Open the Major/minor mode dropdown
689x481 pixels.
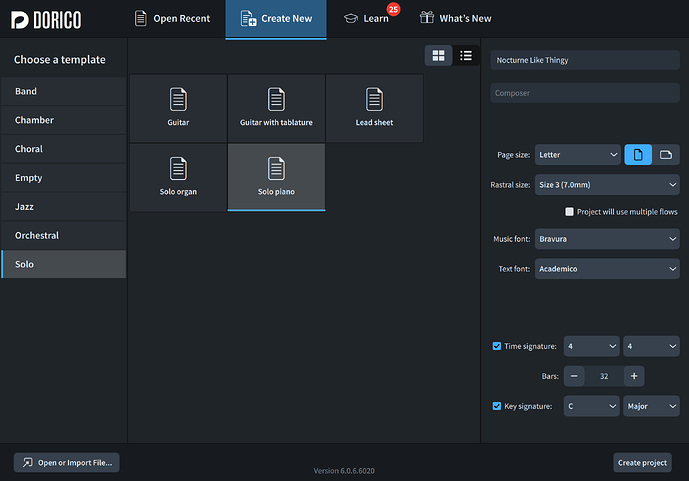(651, 406)
